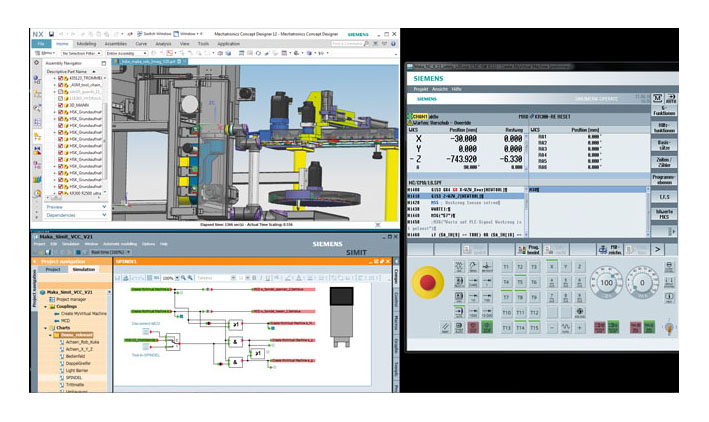Screen dimensions: 709x422
Task: Open the Hilfe menu in the Siemens window
Action: click(x=457, y=89)
